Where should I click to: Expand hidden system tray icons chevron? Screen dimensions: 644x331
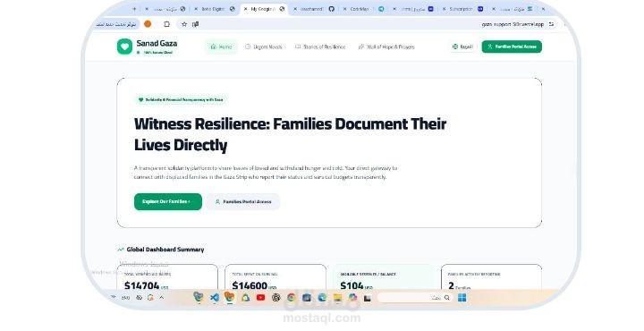point(162,297)
